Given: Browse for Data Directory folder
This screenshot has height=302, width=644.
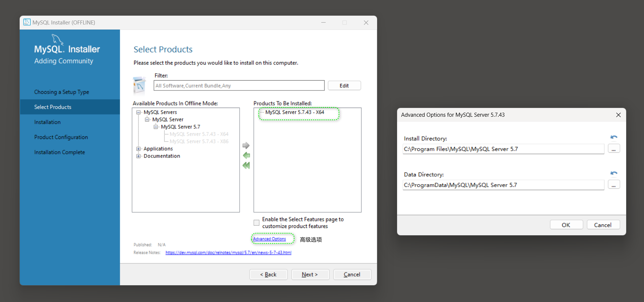Looking at the screenshot, I should pyautogui.click(x=614, y=185).
